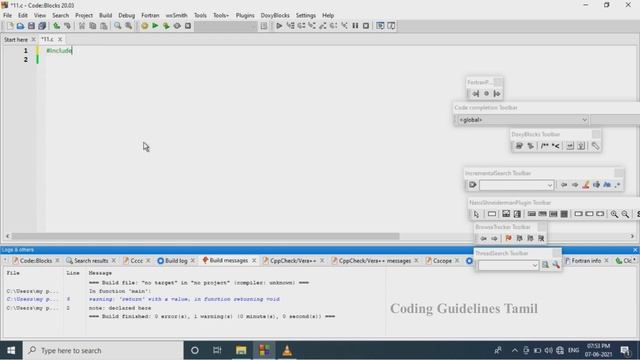Click the scroll right arrow of editor
This screenshot has width=640, height=360.
coord(632,236)
